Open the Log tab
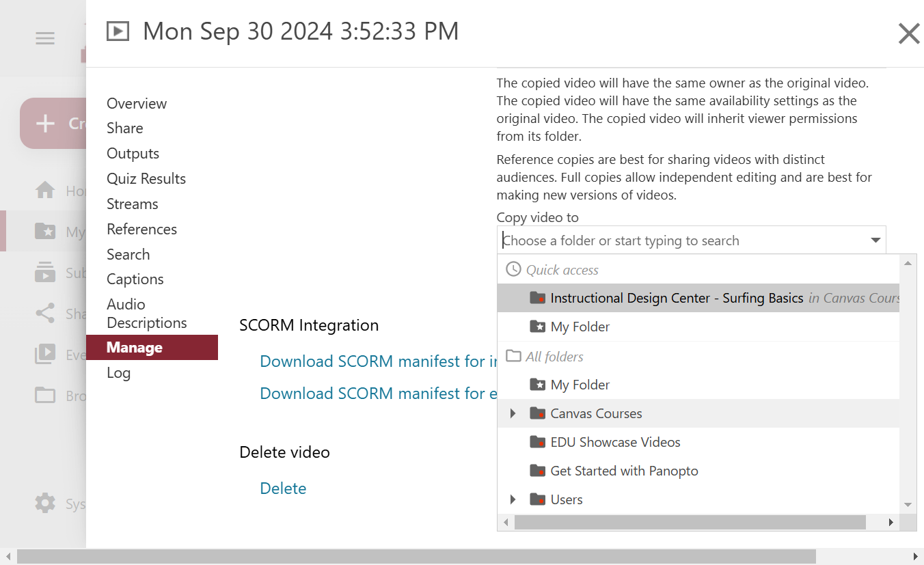The height and width of the screenshot is (565, 924). pyautogui.click(x=119, y=372)
